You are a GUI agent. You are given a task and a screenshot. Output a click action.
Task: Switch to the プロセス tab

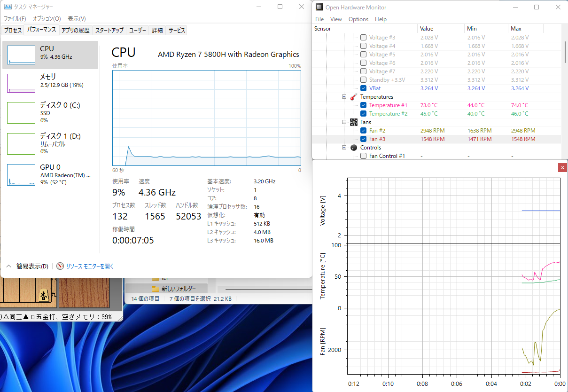tap(13, 30)
